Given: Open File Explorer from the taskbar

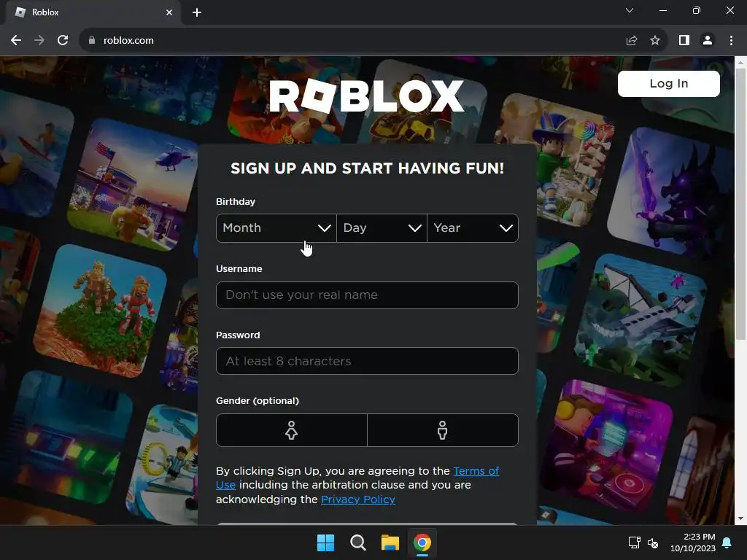Looking at the screenshot, I should [x=390, y=542].
